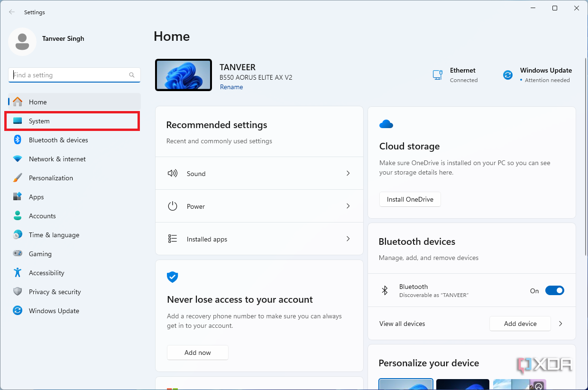Select the first blue wallpaper theme thumbnail
The width and height of the screenshot is (588, 390).
(x=406, y=384)
